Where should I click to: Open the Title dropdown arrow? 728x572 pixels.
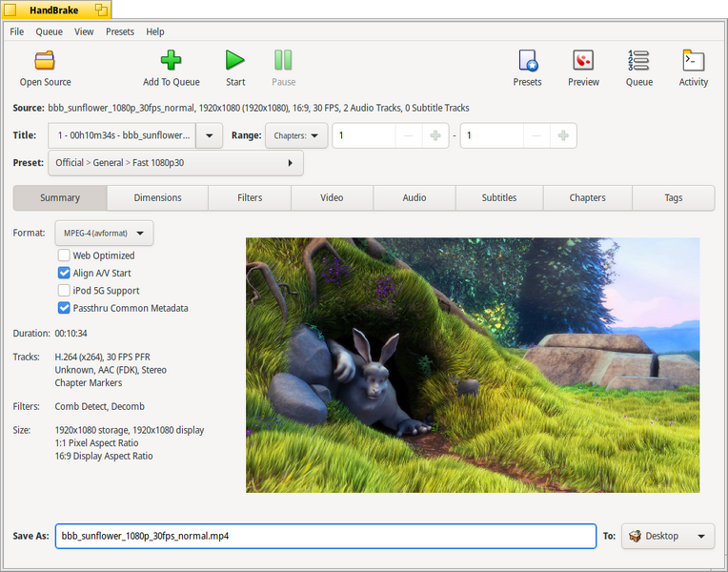(x=209, y=135)
